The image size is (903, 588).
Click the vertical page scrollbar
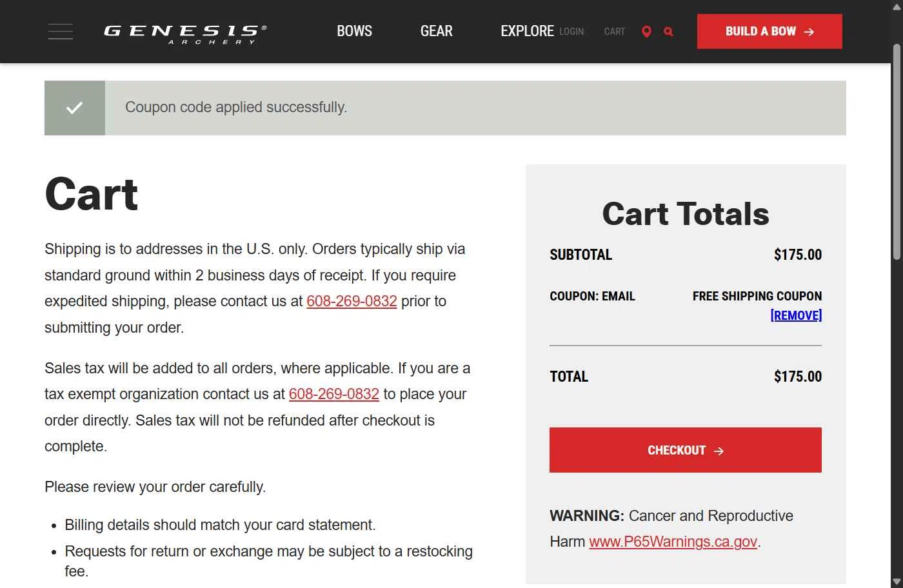tap(897, 152)
